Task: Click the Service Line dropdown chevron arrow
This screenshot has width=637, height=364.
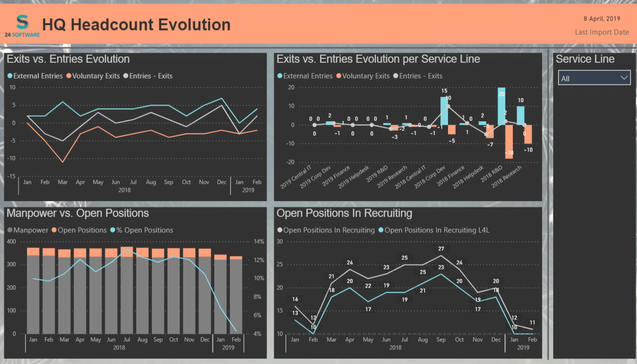Action: [x=624, y=78]
